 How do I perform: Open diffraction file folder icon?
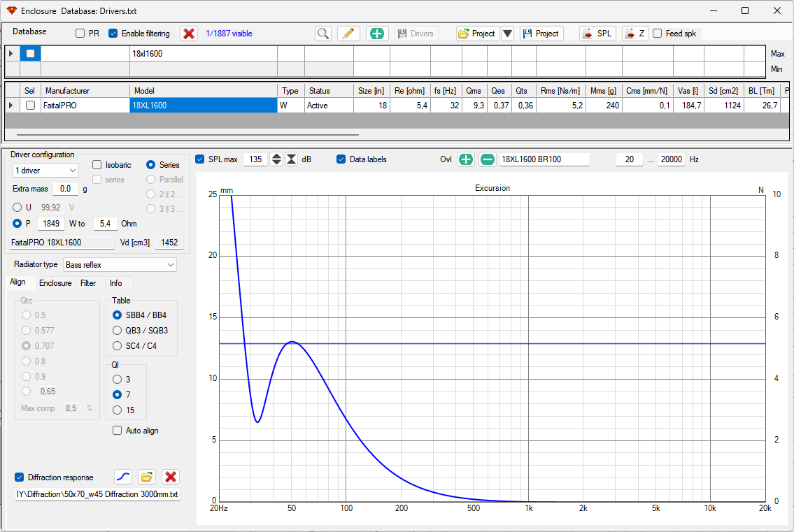147,477
